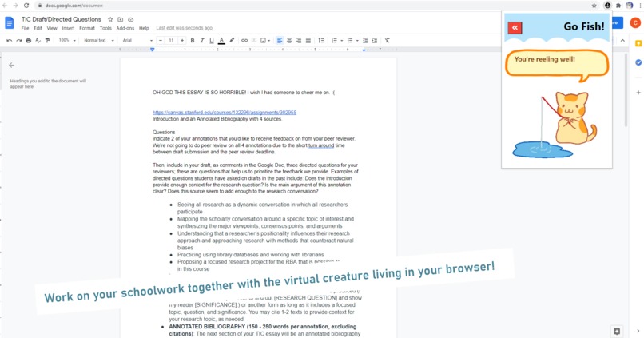Toggle bold formatting

[193, 40]
